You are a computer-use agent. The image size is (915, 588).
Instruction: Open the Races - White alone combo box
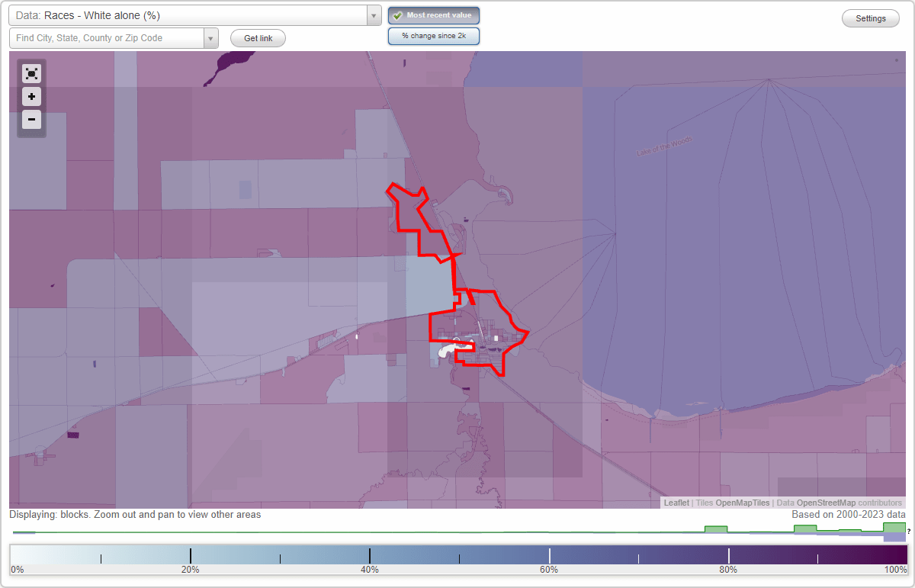[x=191, y=14]
